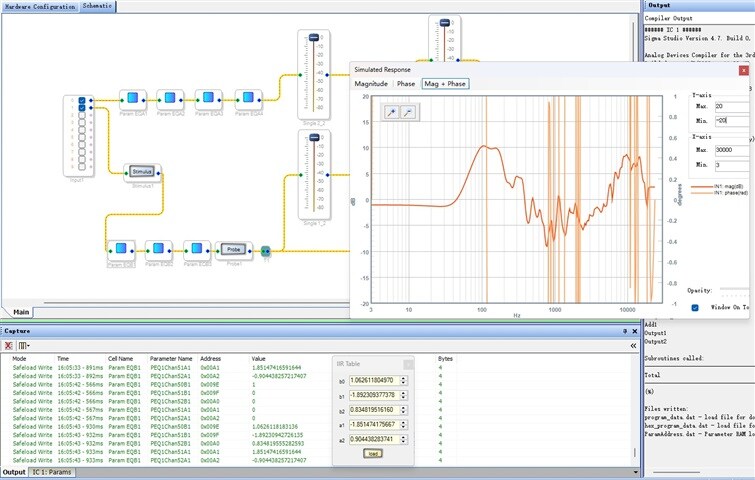Enable Input1 channel 3 checkbox
755x480 pixels.
[x=82, y=123]
